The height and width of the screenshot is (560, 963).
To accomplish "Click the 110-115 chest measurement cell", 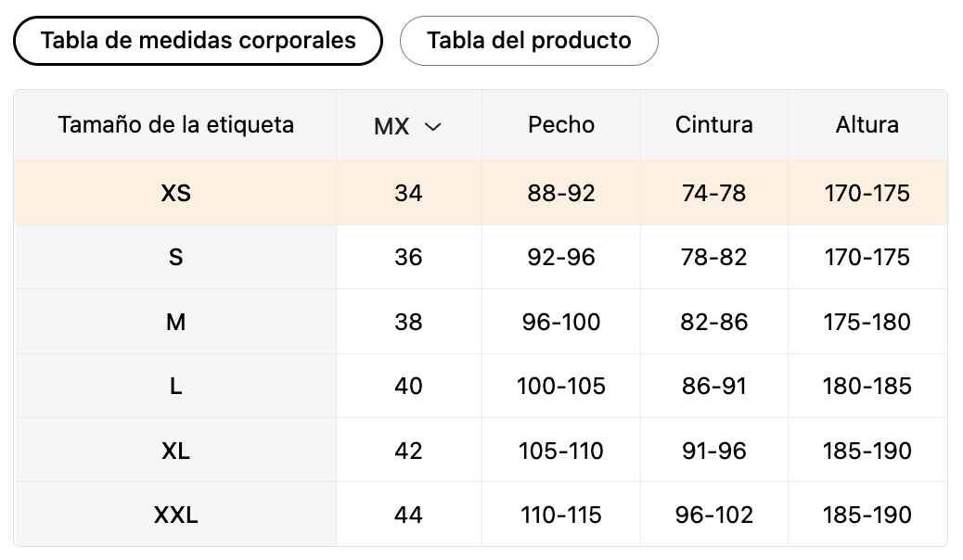I will pyautogui.click(x=561, y=515).
